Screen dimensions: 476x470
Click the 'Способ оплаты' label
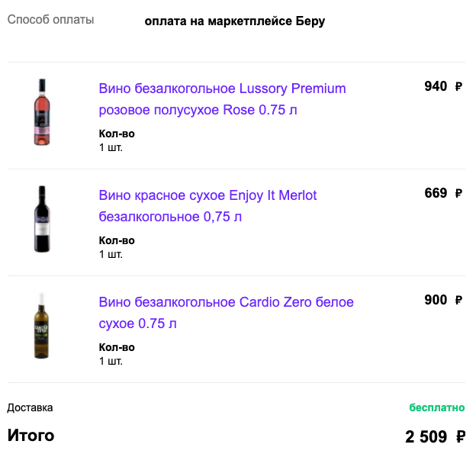(x=50, y=20)
